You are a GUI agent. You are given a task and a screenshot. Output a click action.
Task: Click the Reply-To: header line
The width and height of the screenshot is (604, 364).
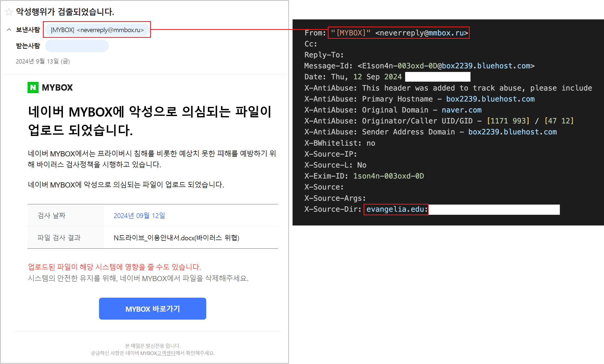click(324, 55)
